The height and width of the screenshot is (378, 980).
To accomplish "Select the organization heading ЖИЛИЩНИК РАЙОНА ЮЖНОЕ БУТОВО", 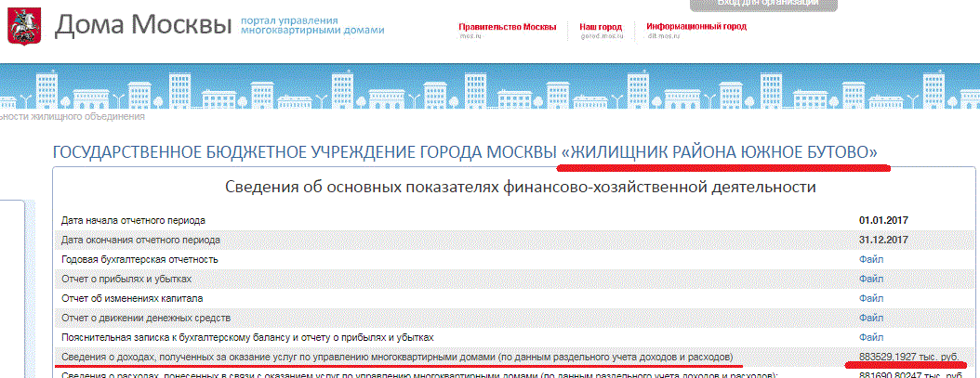I will 720,152.
